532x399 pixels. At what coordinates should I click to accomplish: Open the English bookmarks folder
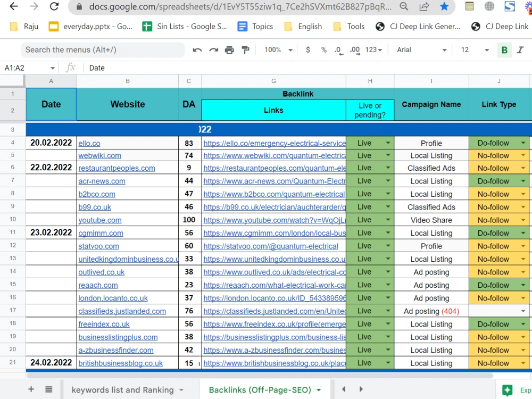click(303, 27)
